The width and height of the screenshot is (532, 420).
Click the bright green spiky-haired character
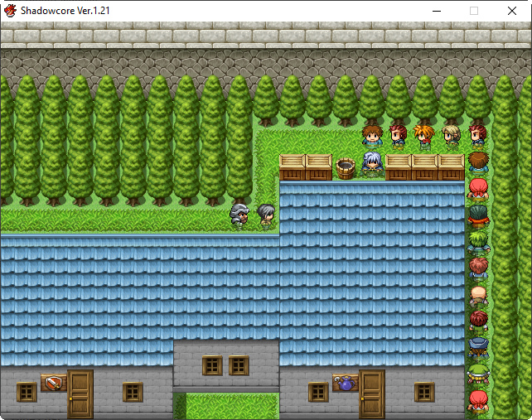478,242
